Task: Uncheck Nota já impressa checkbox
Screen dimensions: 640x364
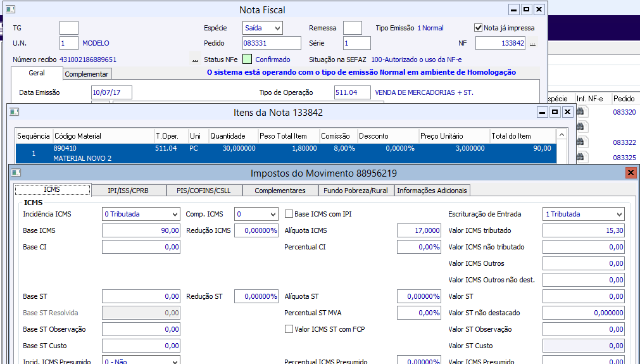Action: click(x=478, y=28)
